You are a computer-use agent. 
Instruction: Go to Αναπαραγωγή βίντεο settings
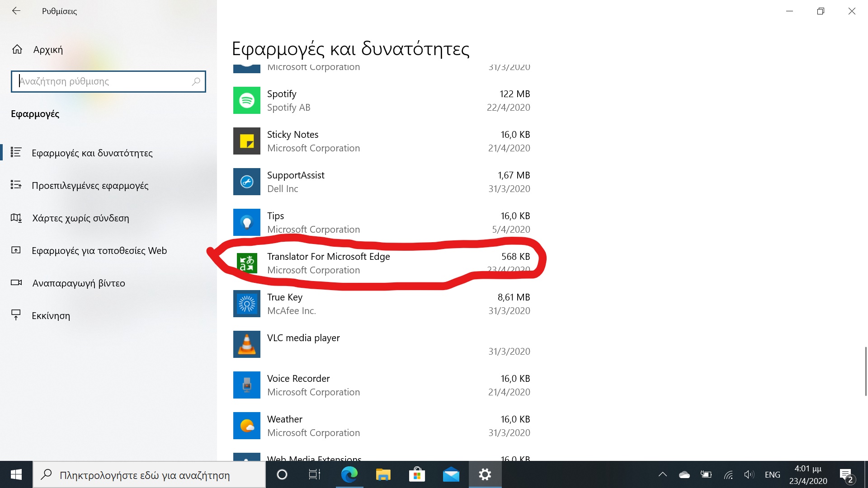(x=79, y=283)
